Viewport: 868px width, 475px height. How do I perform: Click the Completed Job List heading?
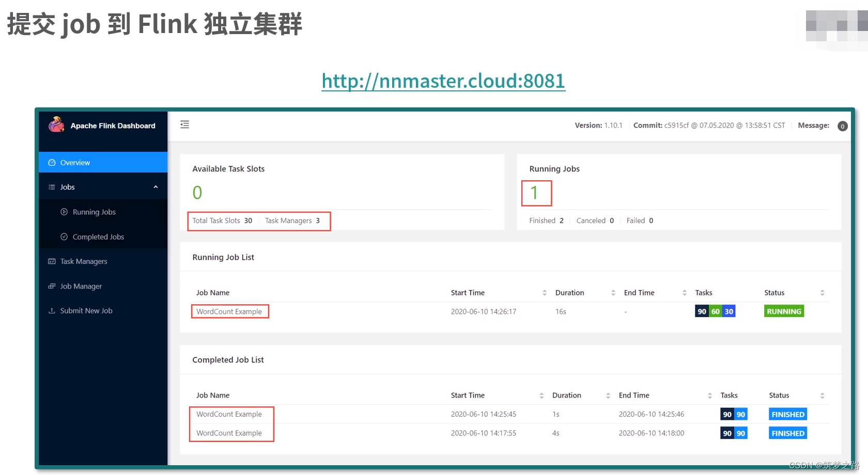click(x=228, y=360)
